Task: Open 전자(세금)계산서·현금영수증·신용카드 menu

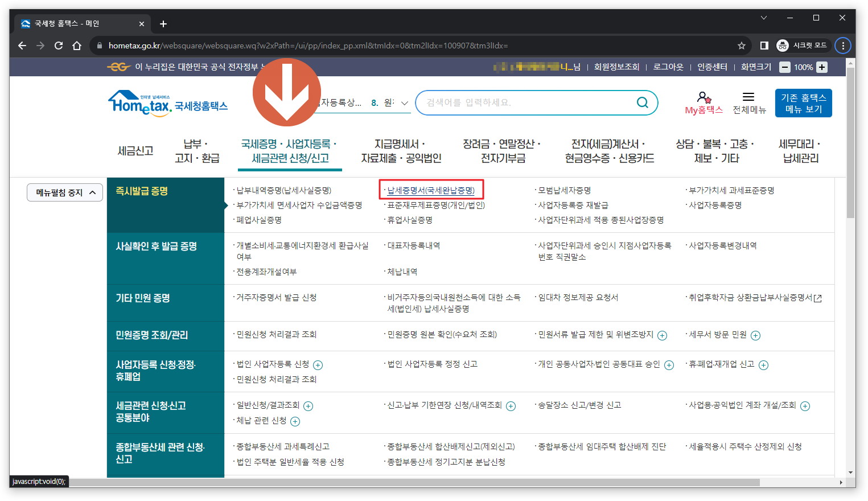Action: [610, 151]
